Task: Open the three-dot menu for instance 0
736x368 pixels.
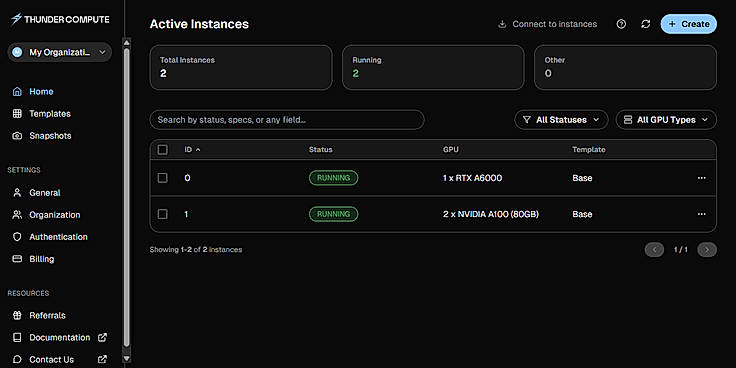Action: [701, 178]
